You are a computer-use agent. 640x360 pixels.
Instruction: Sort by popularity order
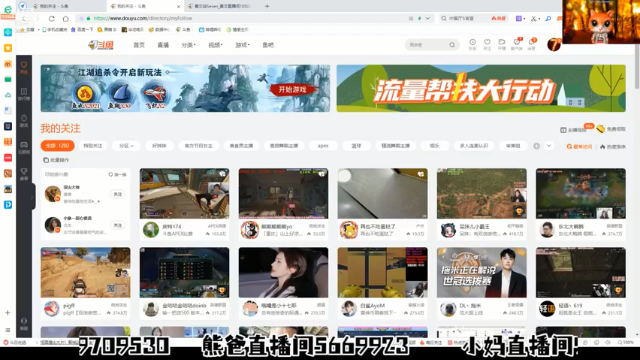613,147
